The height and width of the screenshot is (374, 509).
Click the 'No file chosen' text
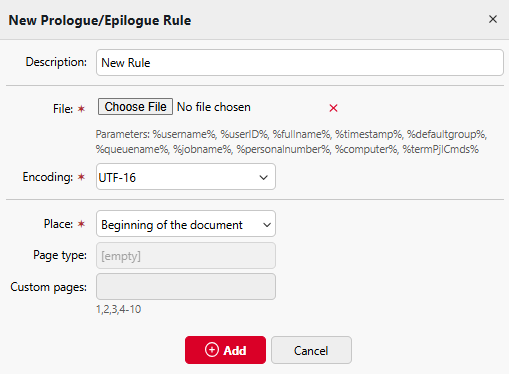click(214, 107)
